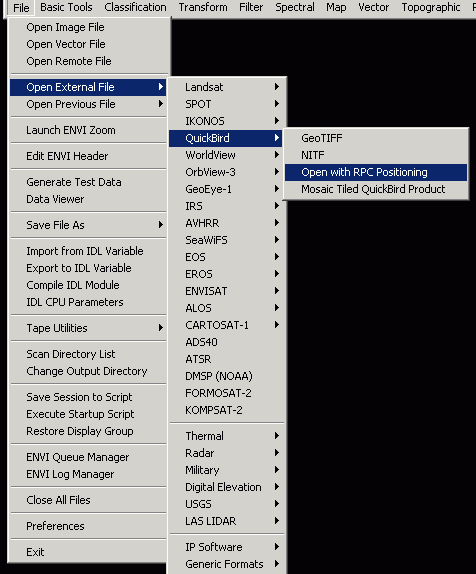The width and height of the screenshot is (476, 574).
Task: Select Compile IDL Module
Action: 88,285
